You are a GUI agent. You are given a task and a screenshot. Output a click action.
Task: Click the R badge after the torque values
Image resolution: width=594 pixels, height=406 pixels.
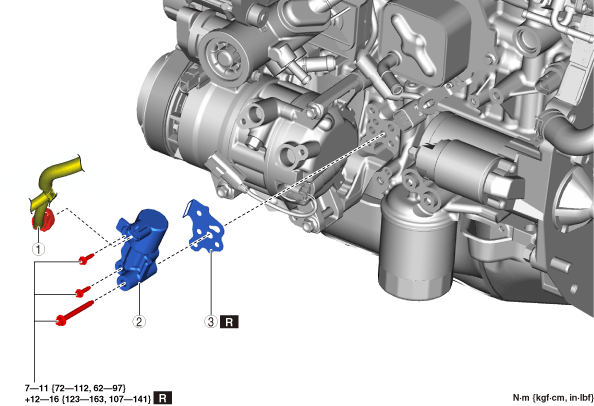pos(163,398)
